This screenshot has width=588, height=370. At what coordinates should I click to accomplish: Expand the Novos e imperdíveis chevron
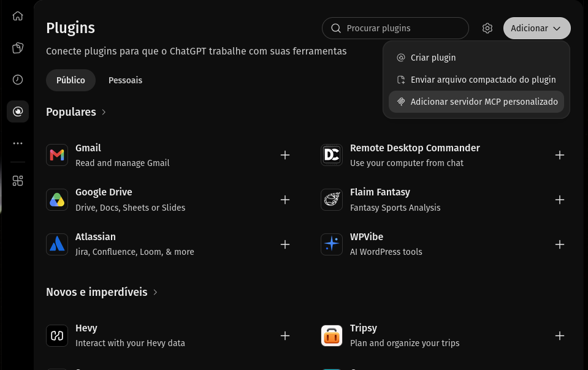(x=155, y=292)
